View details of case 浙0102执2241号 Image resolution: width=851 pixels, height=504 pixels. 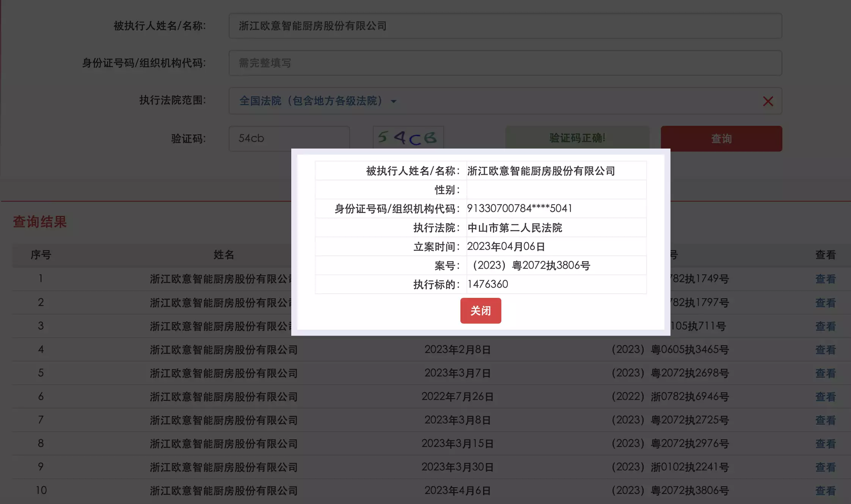(825, 467)
